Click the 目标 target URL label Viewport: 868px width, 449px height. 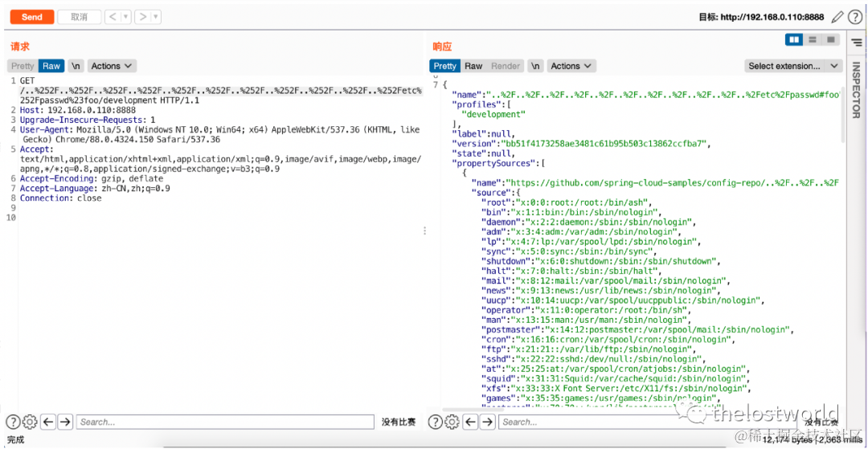763,18
